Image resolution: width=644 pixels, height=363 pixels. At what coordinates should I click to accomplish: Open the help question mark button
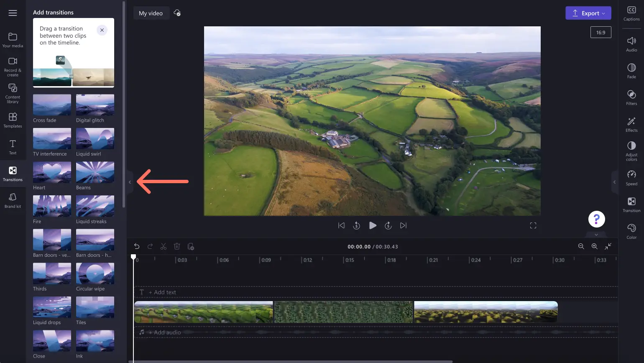pos(596,219)
